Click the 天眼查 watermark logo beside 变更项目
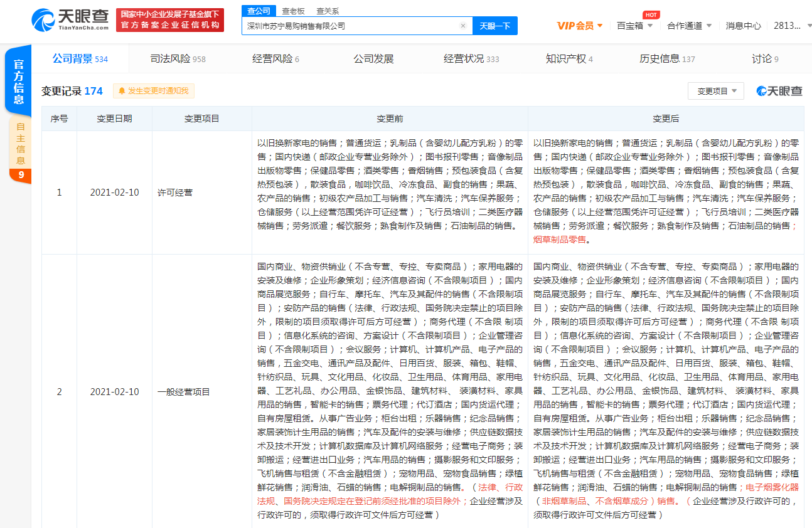This screenshot has width=812, height=528. (779, 91)
